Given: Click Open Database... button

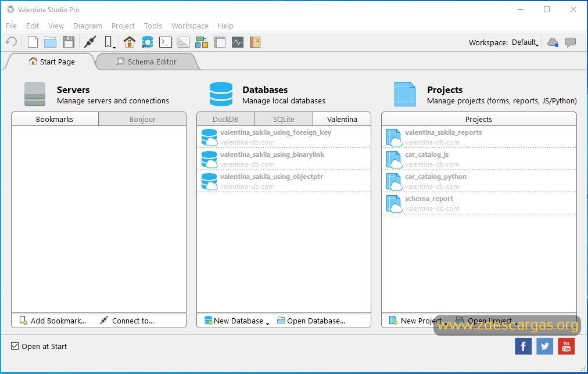Looking at the screenshot, I should [311, 321].
